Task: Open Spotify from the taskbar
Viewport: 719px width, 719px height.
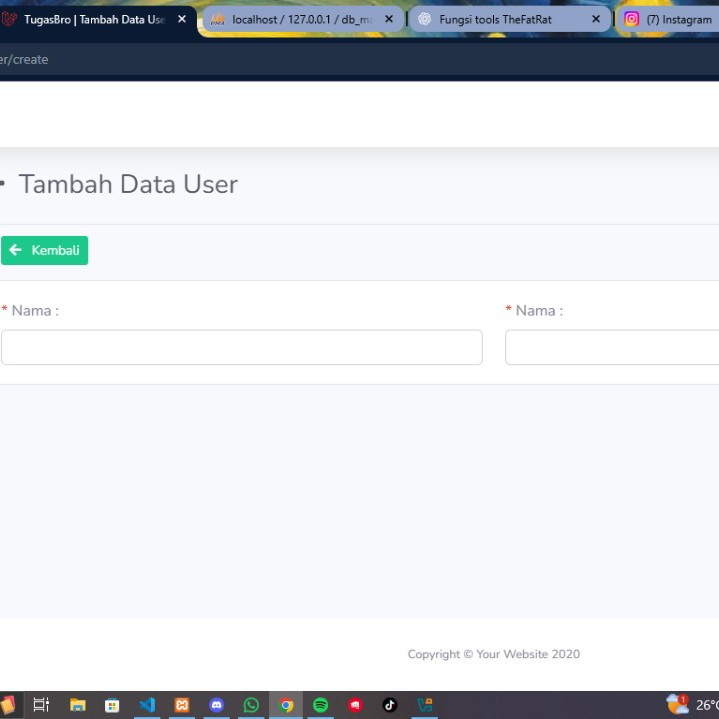Action: click(x=320, y=705)
